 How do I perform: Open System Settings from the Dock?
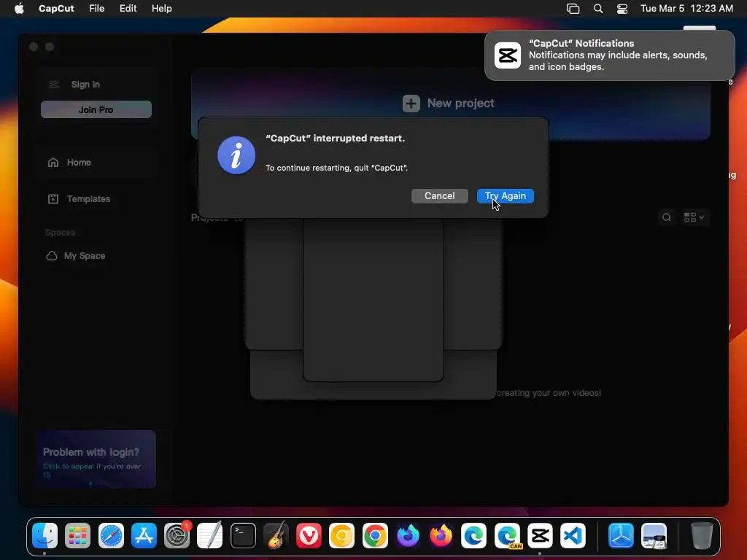tap(177, 536)
